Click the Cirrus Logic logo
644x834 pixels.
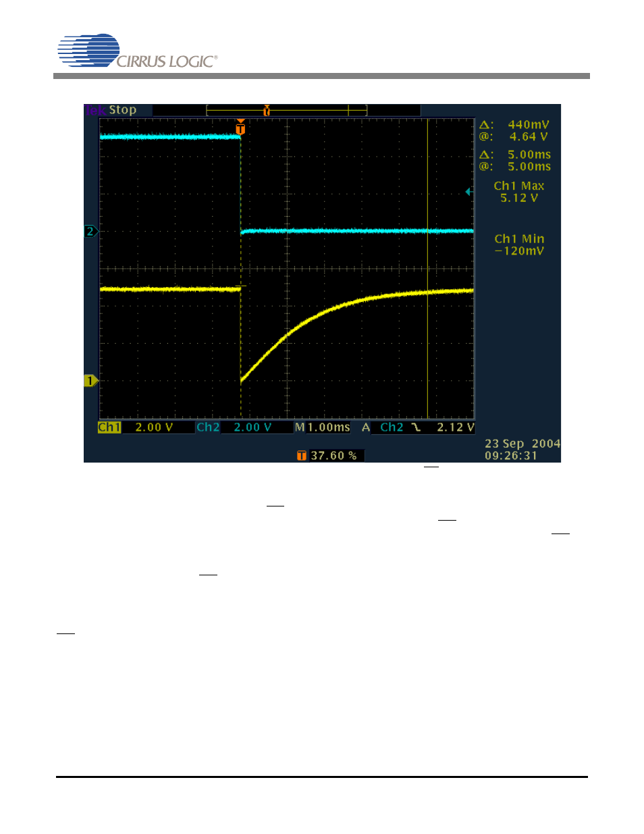138,51
